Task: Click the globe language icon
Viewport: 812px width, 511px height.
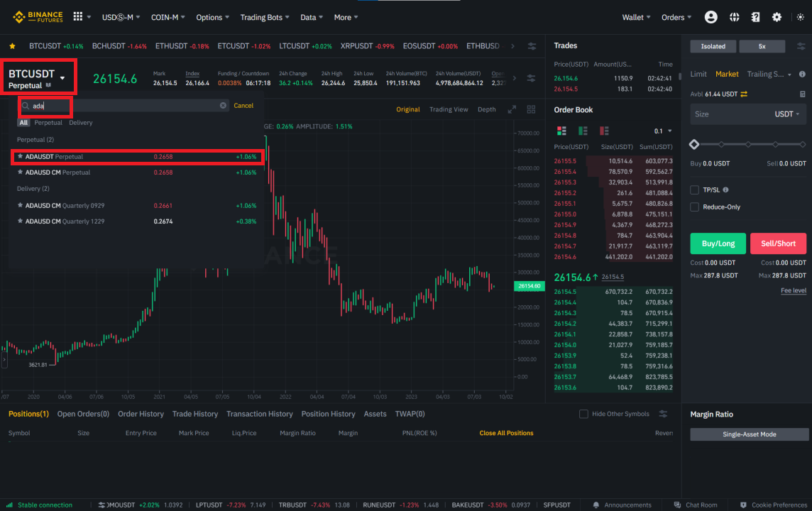Action: pos(735,17)
